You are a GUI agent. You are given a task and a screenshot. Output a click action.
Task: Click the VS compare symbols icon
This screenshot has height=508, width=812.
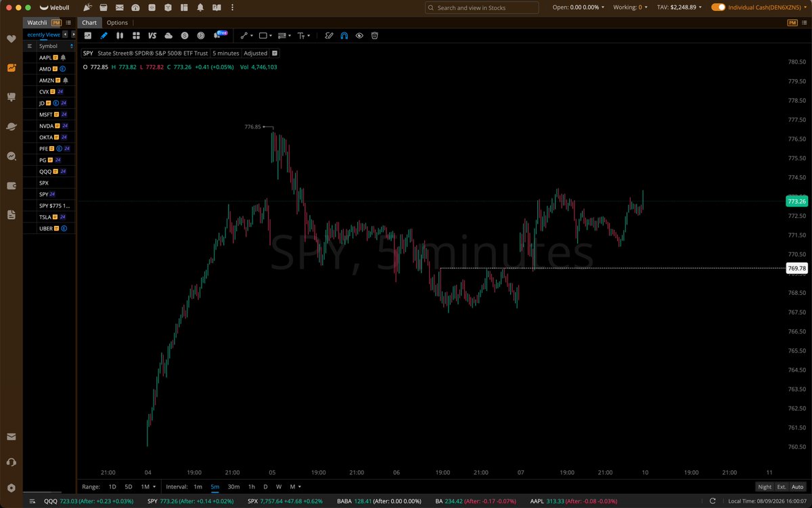click(152, 35)
